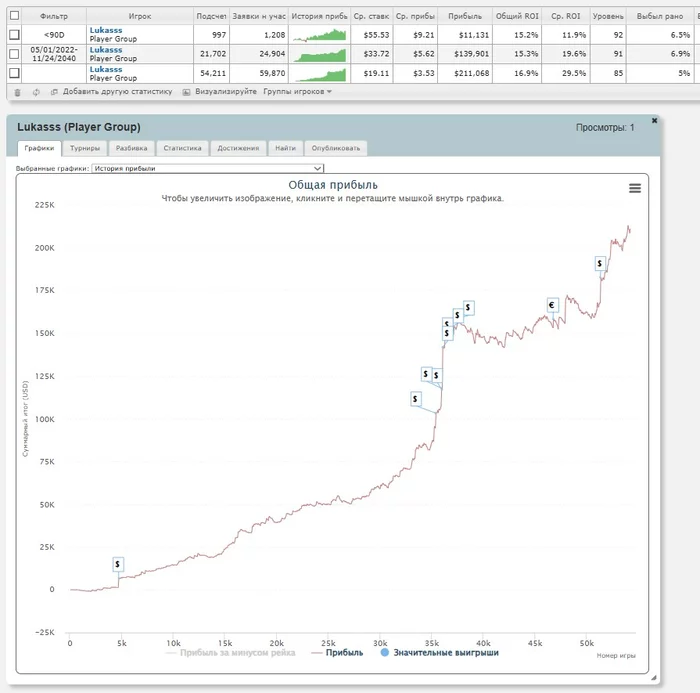Toggle 'Прибыль за минусом рейка' legend series

coord(230,653)
